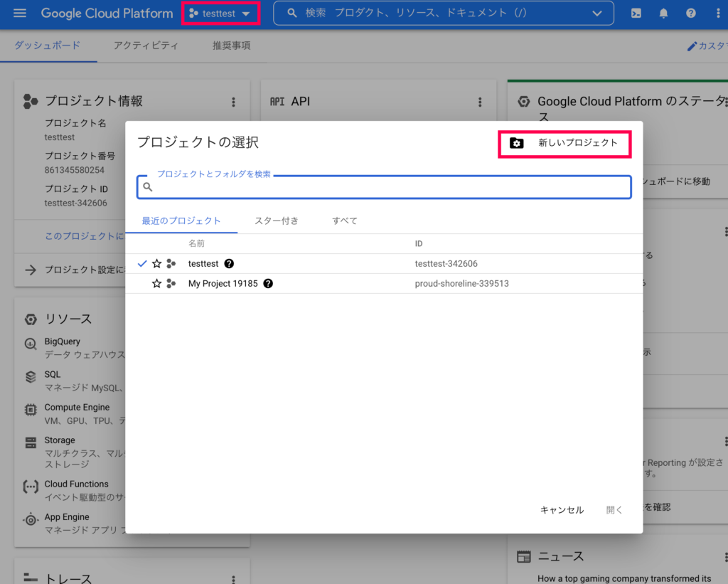Select the testtest project row name
The height and width of the screenshot is (584, 728).
tap(203, 264)
